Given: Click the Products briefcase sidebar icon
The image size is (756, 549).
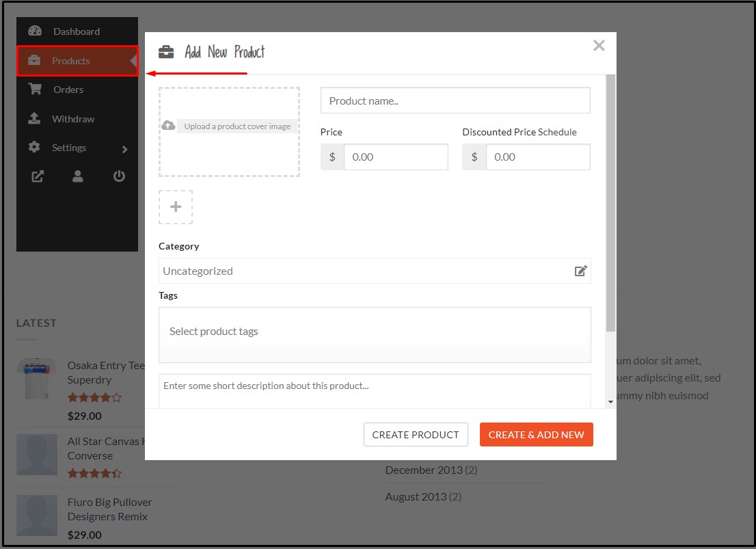Looking at the screenshot, I should coord(34,60).
